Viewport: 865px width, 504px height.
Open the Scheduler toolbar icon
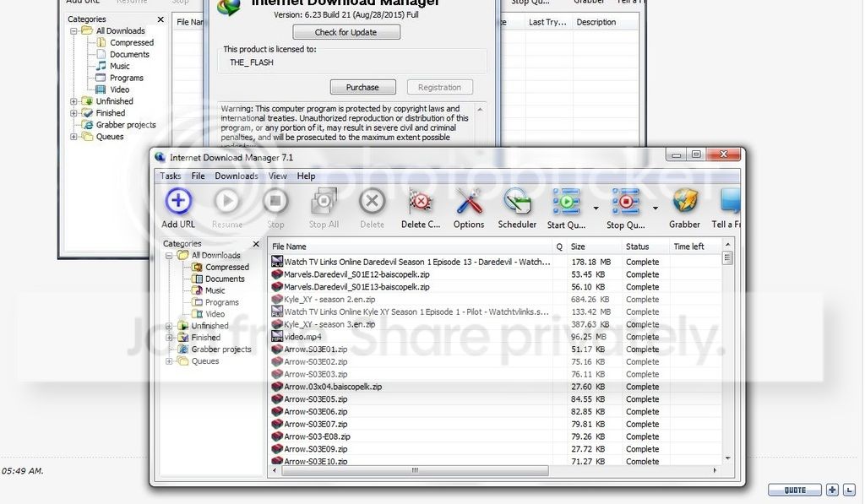(517, 201)
